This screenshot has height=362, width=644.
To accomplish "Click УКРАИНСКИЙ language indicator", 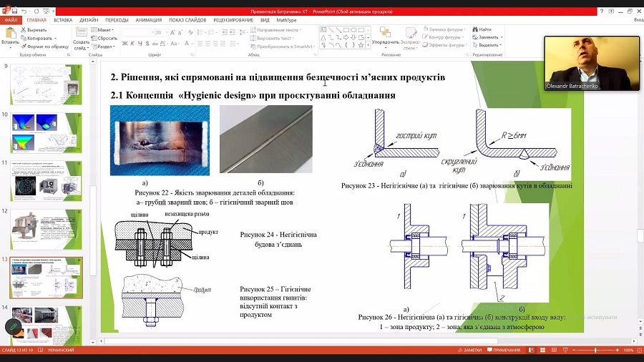I will pos(60,350).
